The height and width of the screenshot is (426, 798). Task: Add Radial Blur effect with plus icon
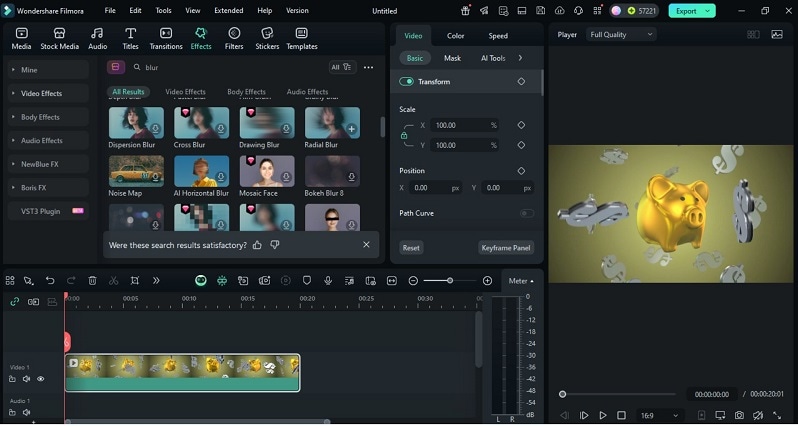351,129
